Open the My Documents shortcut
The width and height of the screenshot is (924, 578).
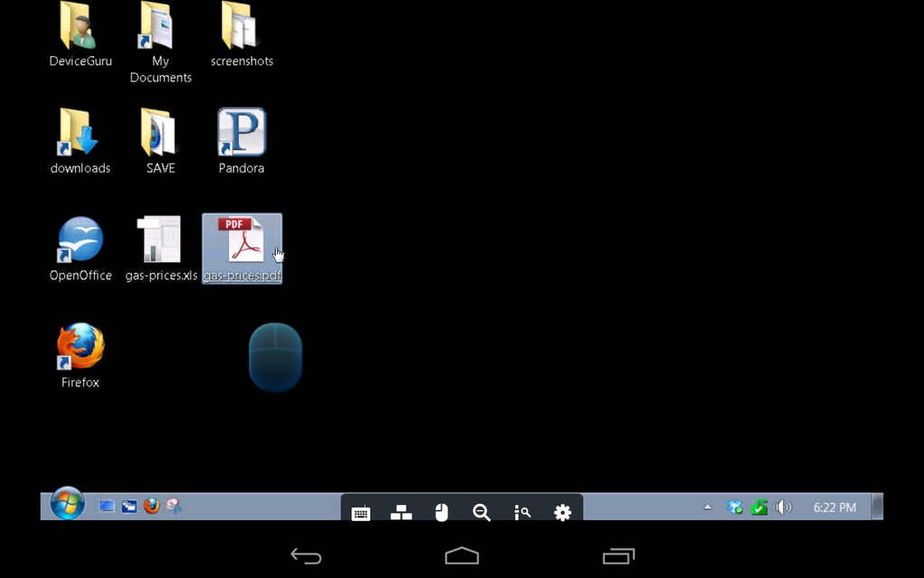(161, 42)
